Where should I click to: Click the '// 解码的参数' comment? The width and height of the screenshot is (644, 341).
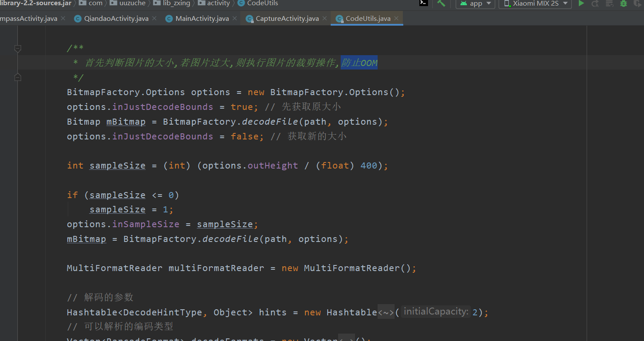click(100, 298)
